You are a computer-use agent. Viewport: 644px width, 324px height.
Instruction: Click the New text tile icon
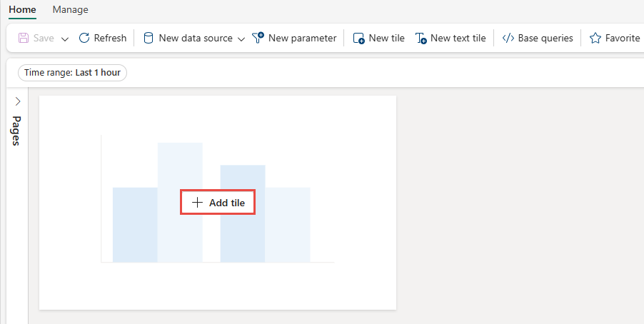[421, 39]
